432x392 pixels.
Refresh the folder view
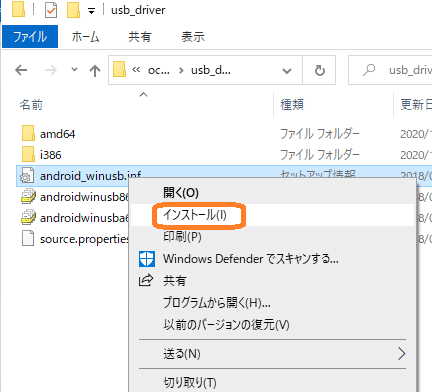[319, 70]
